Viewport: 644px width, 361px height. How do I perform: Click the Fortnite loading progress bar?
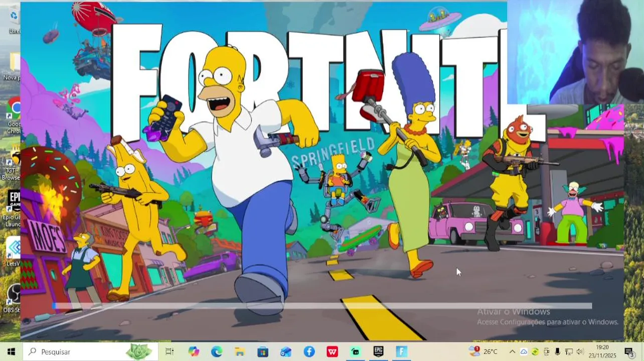point(321,306)
